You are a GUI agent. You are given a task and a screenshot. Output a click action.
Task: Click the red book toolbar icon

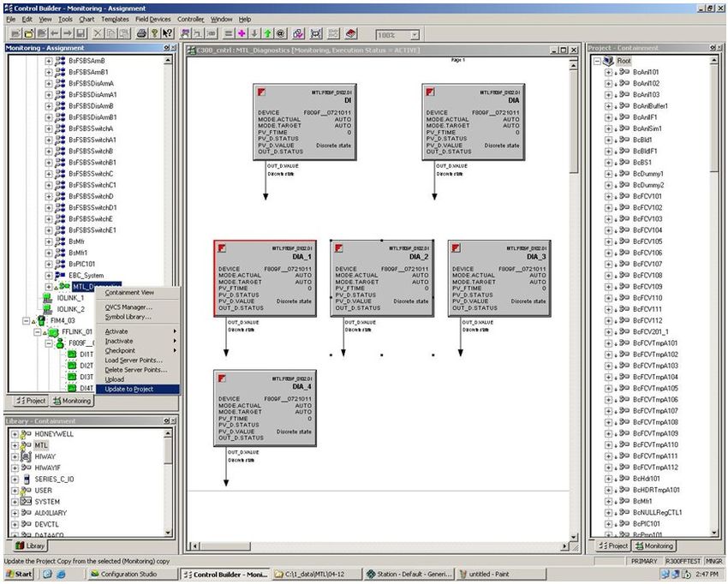click(x=351, y=33)
